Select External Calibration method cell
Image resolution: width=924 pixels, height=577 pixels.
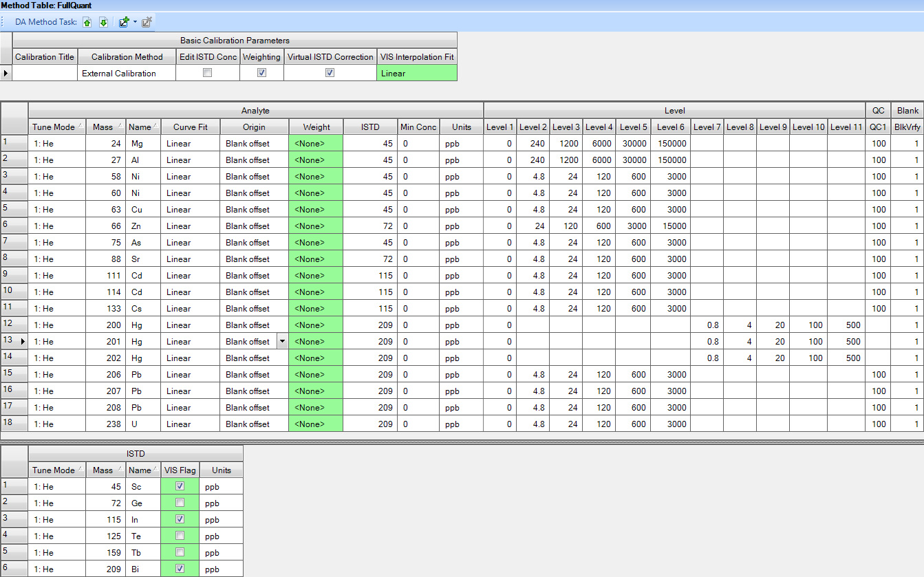click(127, 73)
